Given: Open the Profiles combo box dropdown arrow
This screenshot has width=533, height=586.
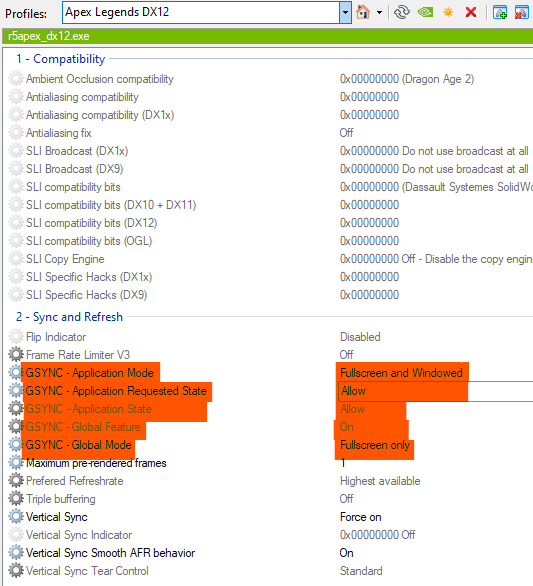Looking at the screenshot, I should coord(345,12).
